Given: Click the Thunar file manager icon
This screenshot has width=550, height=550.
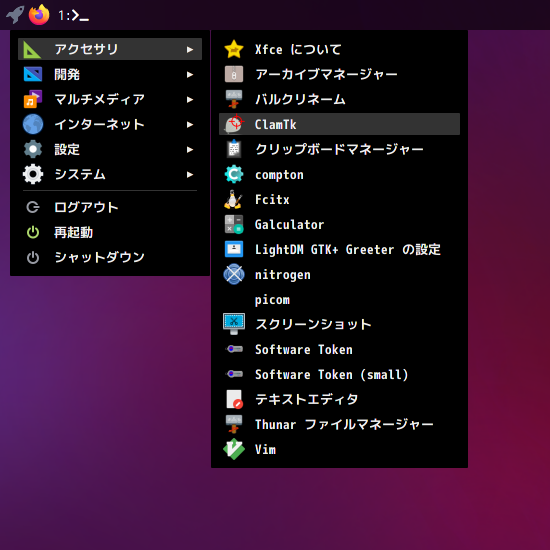Looking at the screenshot, I should [234, 424].
